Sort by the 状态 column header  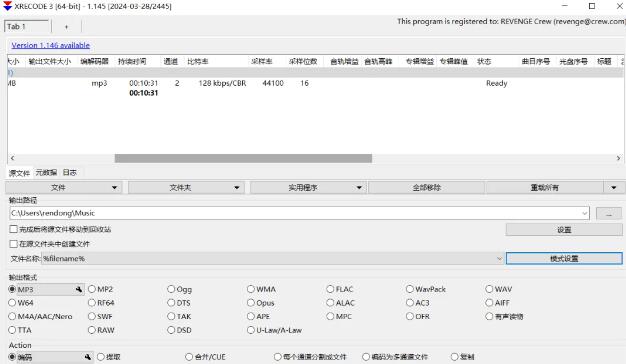pos(484,61)
